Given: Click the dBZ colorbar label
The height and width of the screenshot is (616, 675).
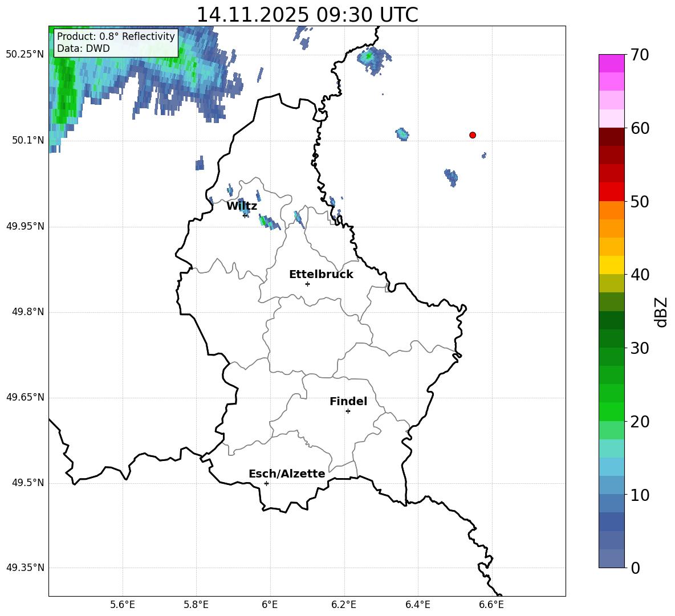Looking at the screenshot, I should point(660,312).
